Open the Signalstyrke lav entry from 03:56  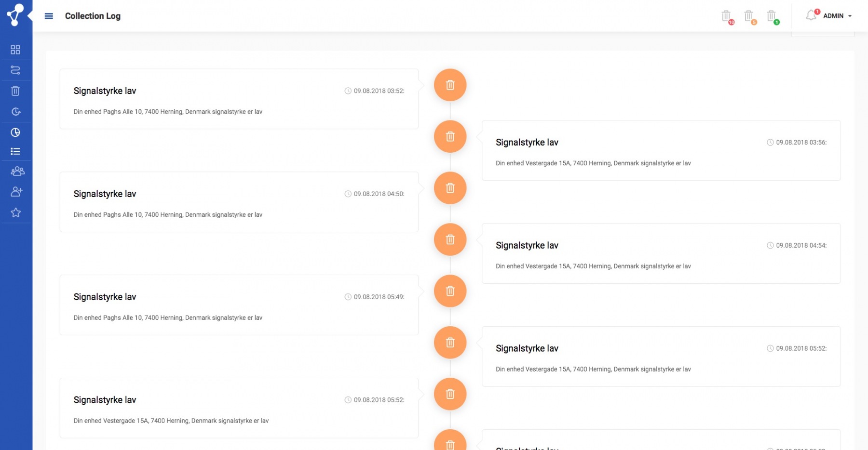661,151
